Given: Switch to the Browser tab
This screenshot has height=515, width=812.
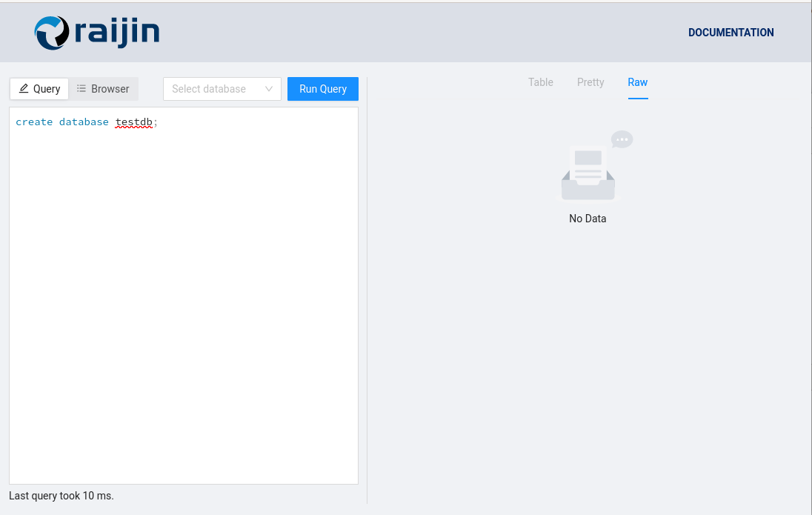Looking at the screenshot, I should [x=103, y=89].
